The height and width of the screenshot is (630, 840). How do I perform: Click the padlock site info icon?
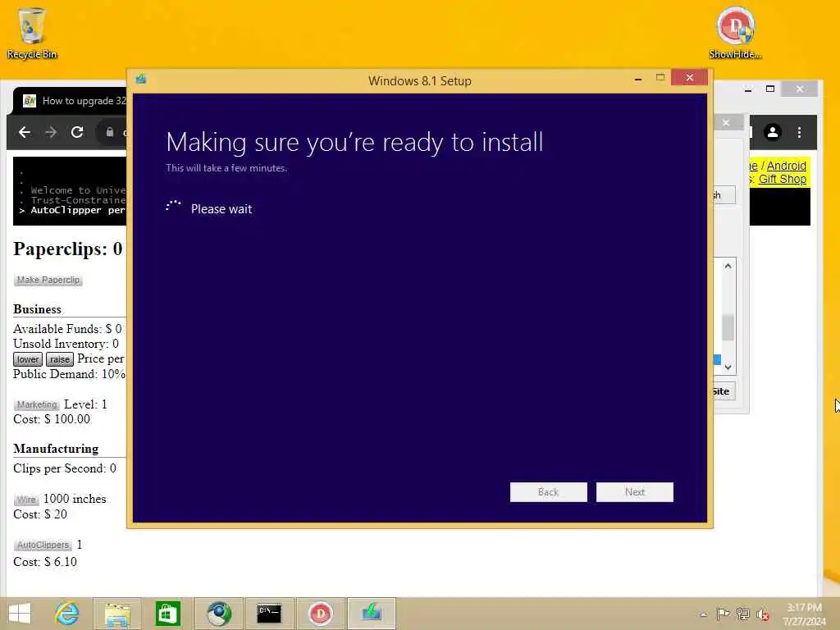point(109,132)
